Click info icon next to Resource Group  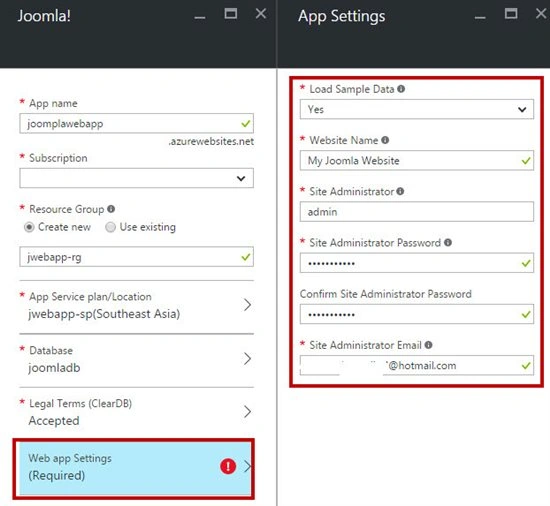coord(111,209)
